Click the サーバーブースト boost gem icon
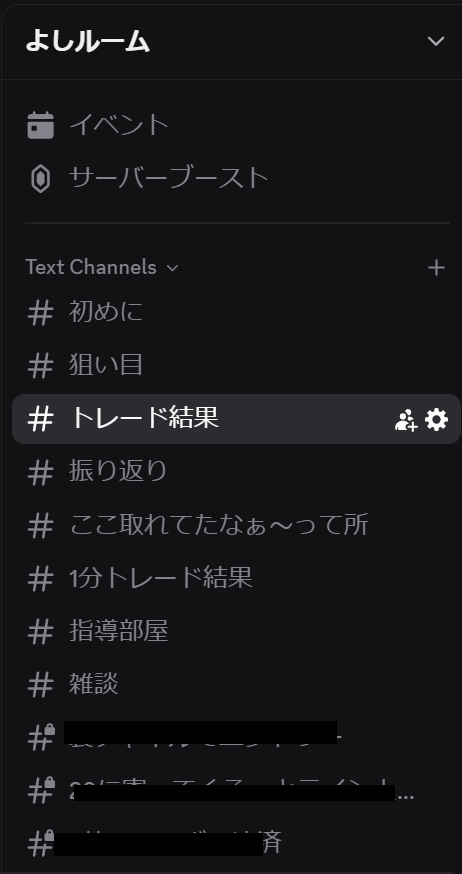The height and width of the screenshot is (874, 462). [41, 179]
